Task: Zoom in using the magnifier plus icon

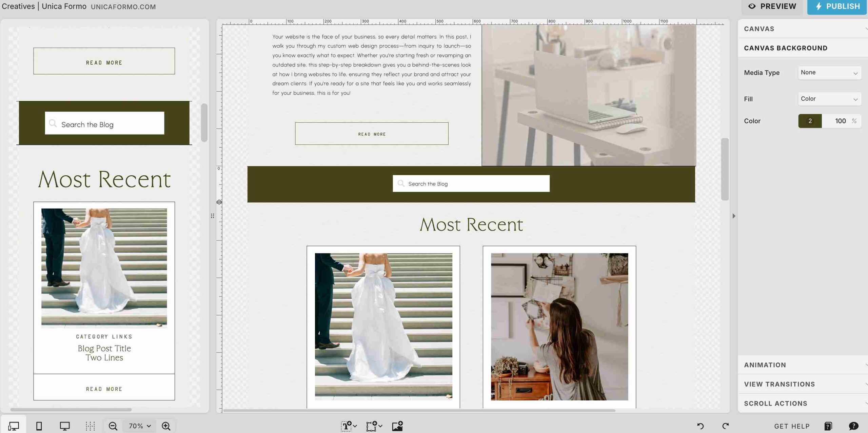Action: (x=166, y=426)
